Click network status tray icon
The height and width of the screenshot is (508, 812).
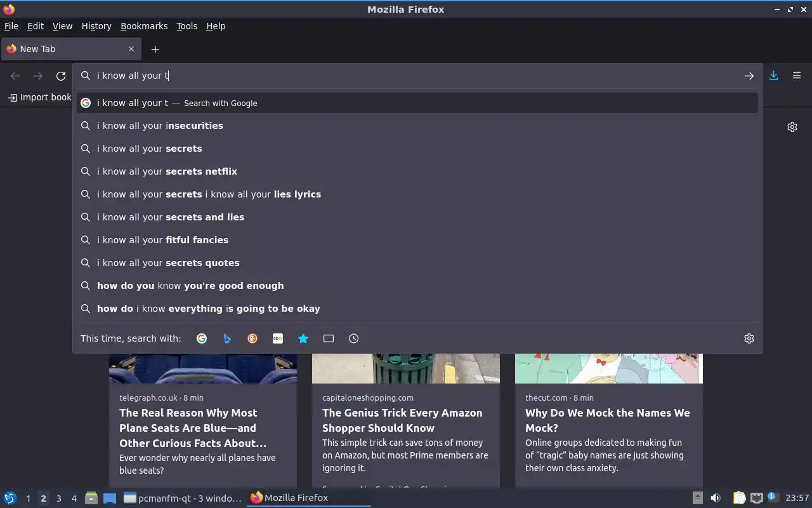[756, 498]
